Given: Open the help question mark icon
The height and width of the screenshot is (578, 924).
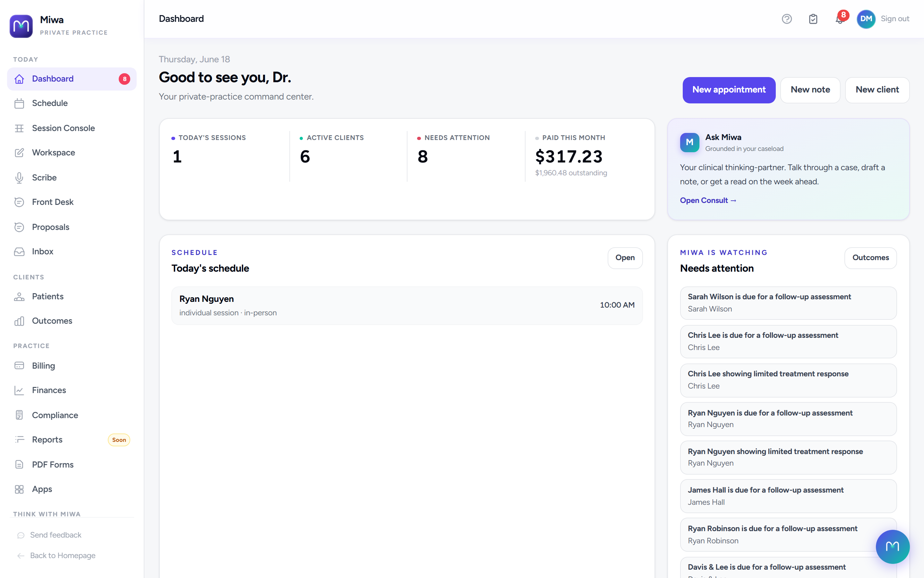Looking at the screenshot, I should pyautogui.click(x=787, y=19).
